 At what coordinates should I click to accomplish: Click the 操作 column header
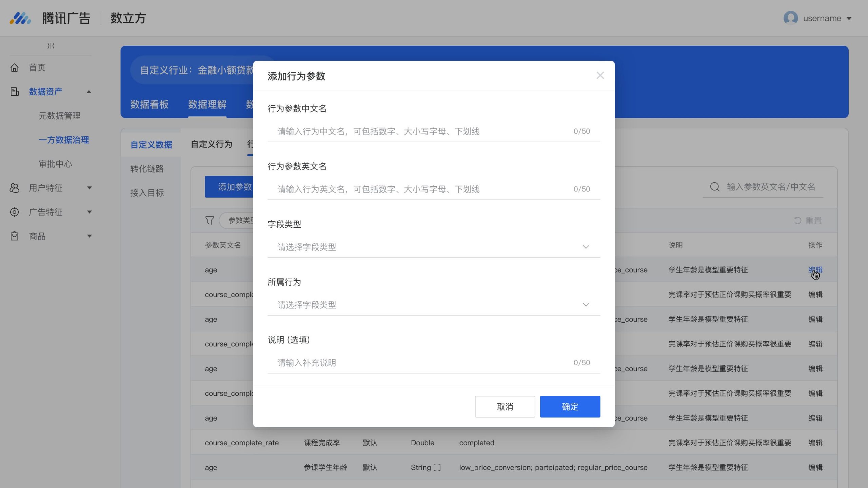point(815,245)
